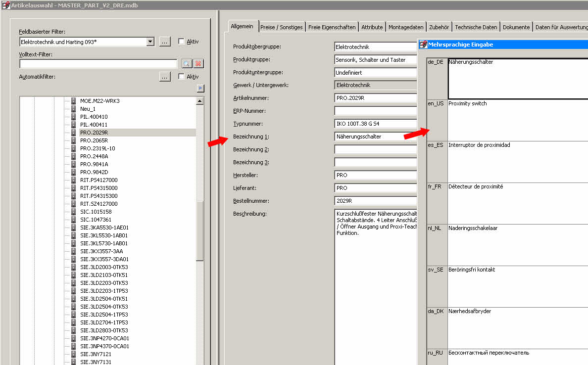Viewport: 588px width, 365px height.
Task: Select PRO.2065R in the parts tree
Action: [x=94, y=140]
